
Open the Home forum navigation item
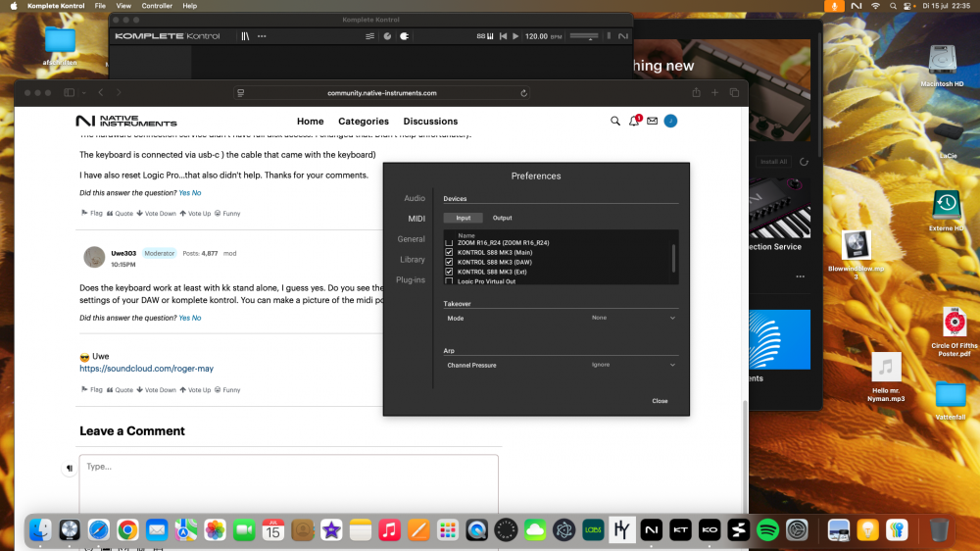click(310, 122)
